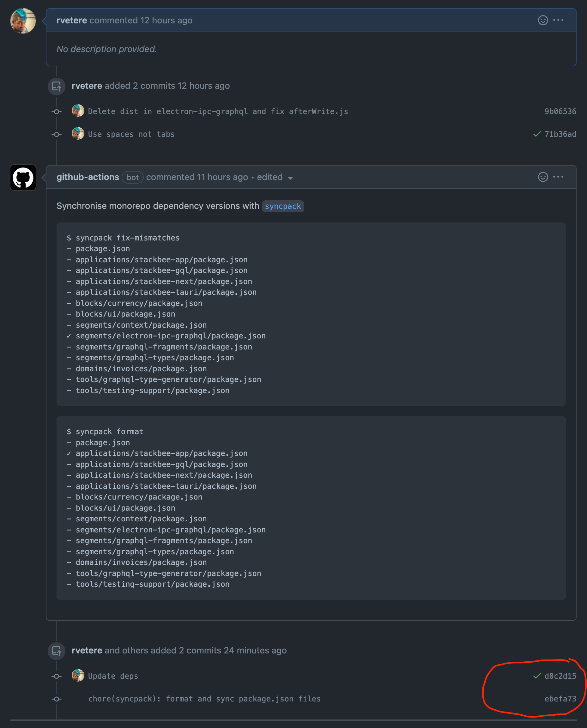Viewport: 587px width, 728px height.
Task: Open the syncpack link
Action: tap(283, 206)
